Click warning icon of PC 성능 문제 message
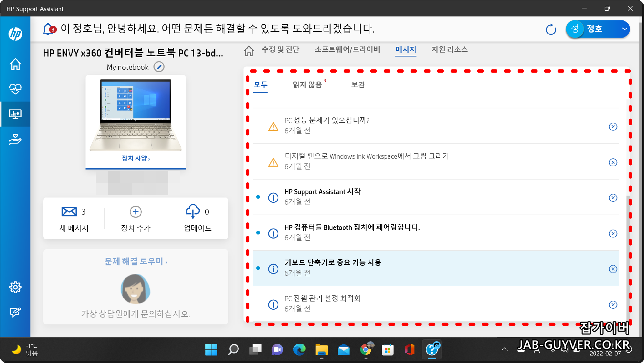The width and height of the screenshot is (644, 363). pyautogui.click(x=273, y=127)
